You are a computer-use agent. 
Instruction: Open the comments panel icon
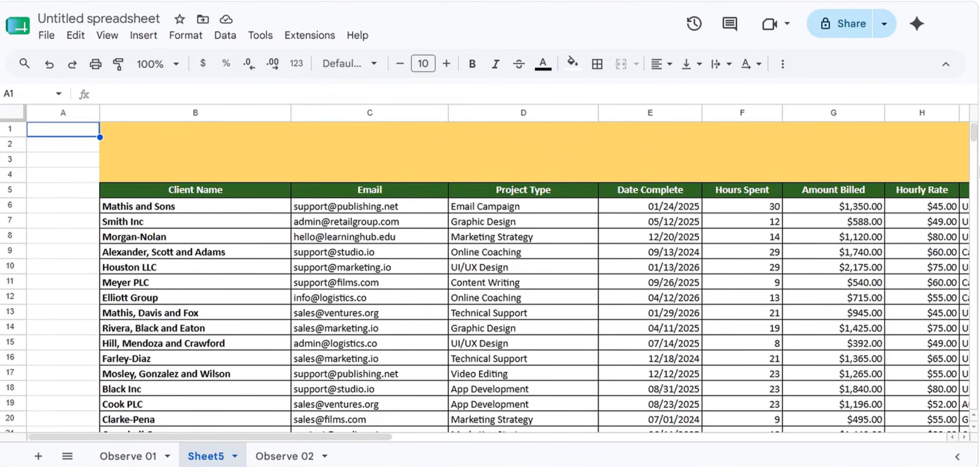729,23
